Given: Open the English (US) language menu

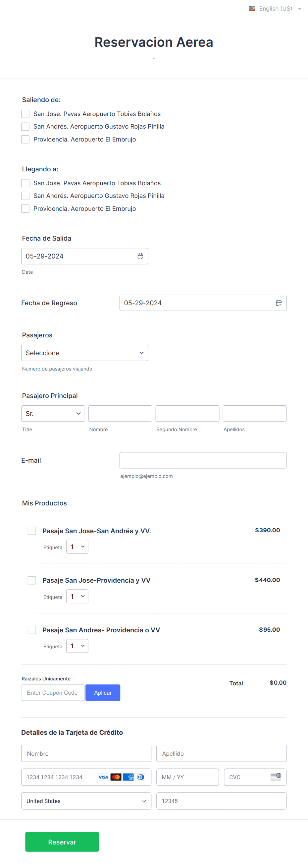Looking at the screenshot, I should pos(275,8).
